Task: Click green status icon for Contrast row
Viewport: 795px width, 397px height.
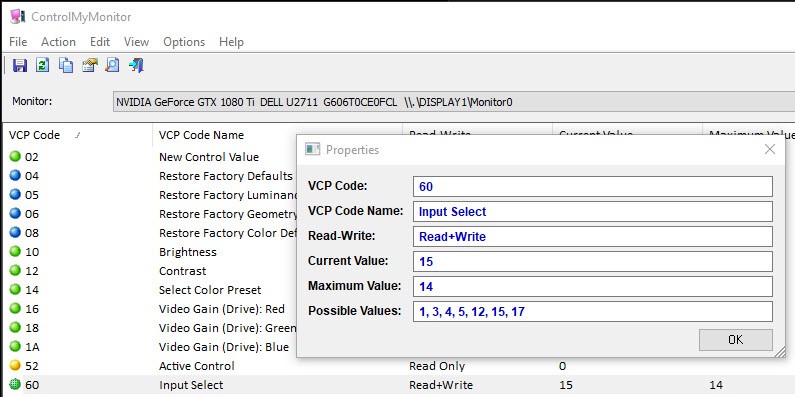Action: pyautogui.click(x=15, y=271)
